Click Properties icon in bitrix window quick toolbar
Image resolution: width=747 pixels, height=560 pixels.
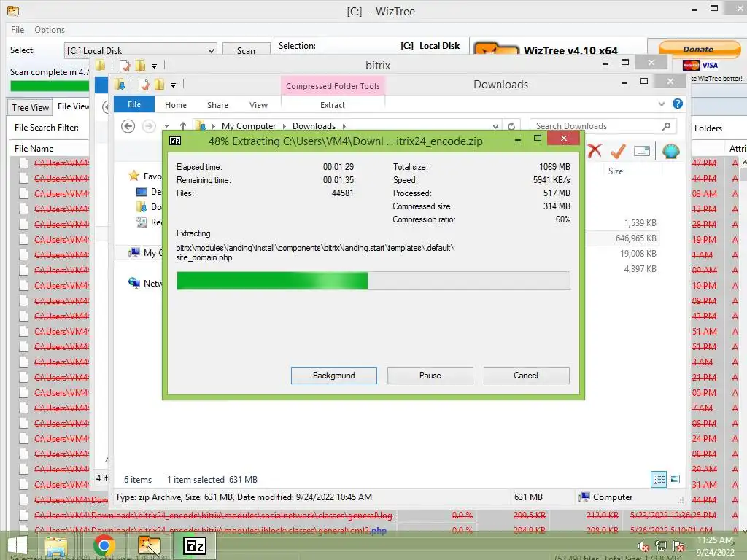[x=125, y=65]
